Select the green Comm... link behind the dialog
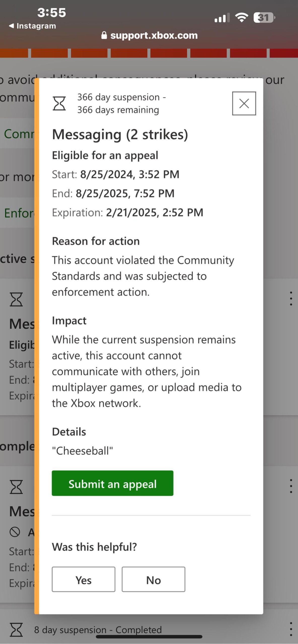298x644 pixels. point(19,134)
